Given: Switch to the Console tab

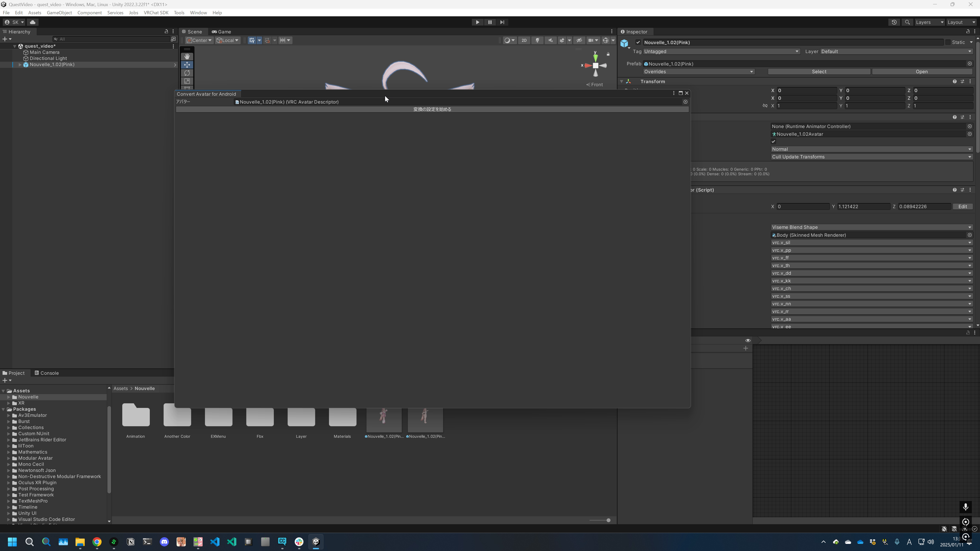Looking at the screenshot, I should (x=47, y=373).
